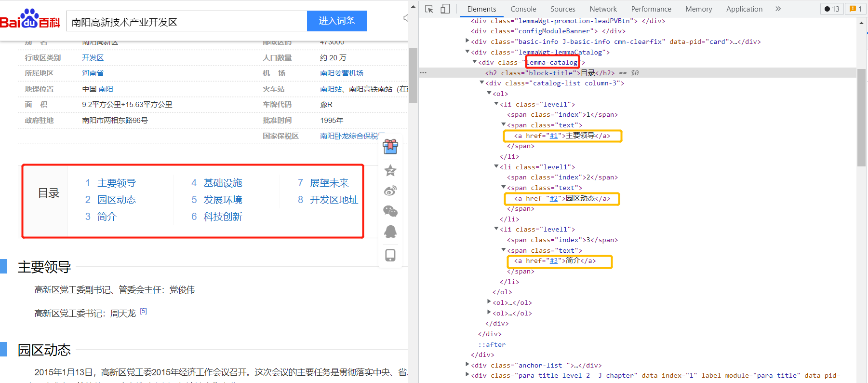
Task: Click the gift box sidebar icon
Action: tap(390, 146)
